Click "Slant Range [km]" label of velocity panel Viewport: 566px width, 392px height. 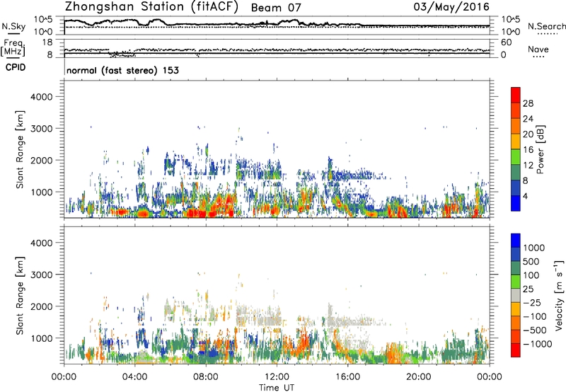pos(20,295)
